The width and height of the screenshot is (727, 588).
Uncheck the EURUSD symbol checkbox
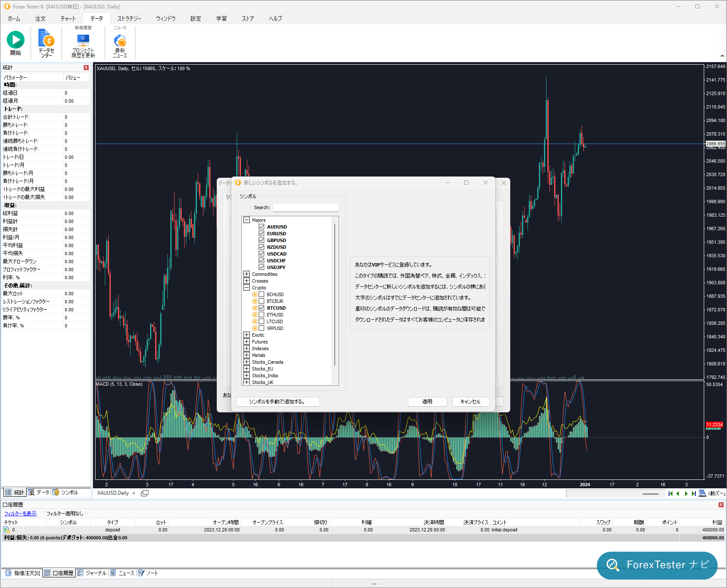pyautogui.click(x=262, y=234)
